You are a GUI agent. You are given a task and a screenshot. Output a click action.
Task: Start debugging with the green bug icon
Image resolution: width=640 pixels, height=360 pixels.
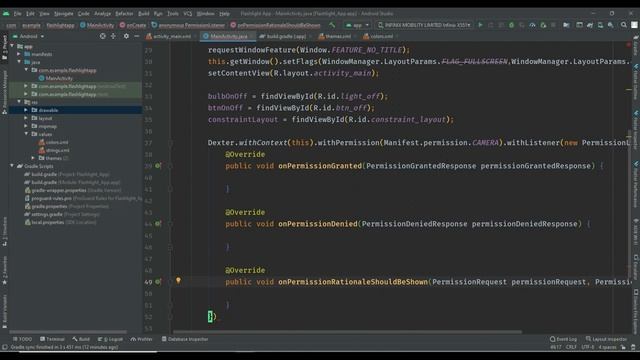click(511, 25)
